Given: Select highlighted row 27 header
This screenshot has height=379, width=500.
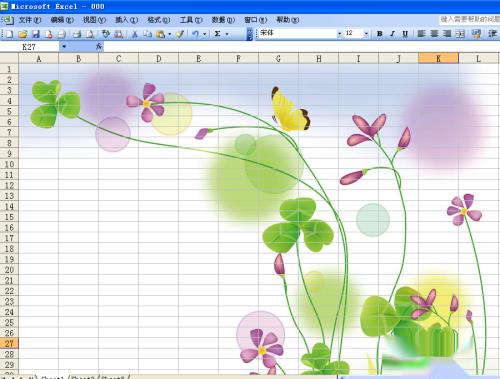Looking at the screenshot, I should pyautogui.click(x=9, y=344).
